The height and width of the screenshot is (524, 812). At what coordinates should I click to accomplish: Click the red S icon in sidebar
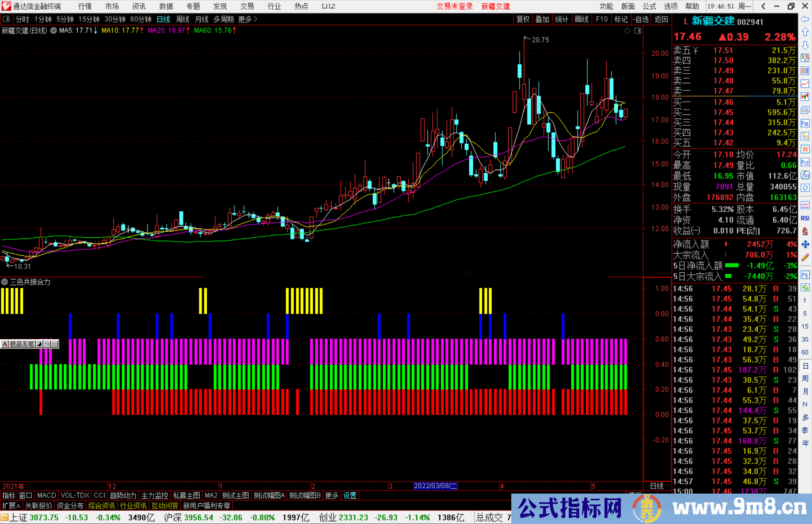tap(805, 231)
